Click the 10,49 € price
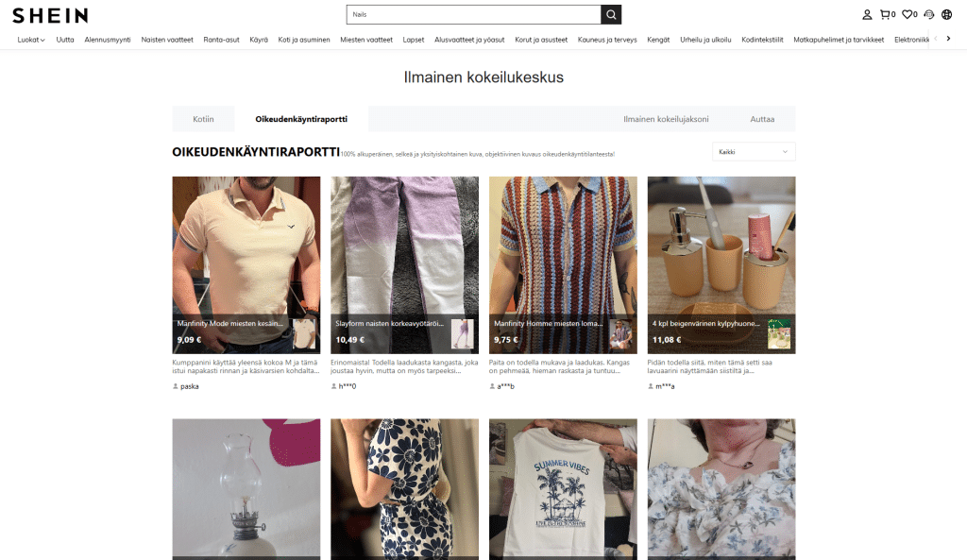Viewport: 967px width, 560px height. click(349, 340)
